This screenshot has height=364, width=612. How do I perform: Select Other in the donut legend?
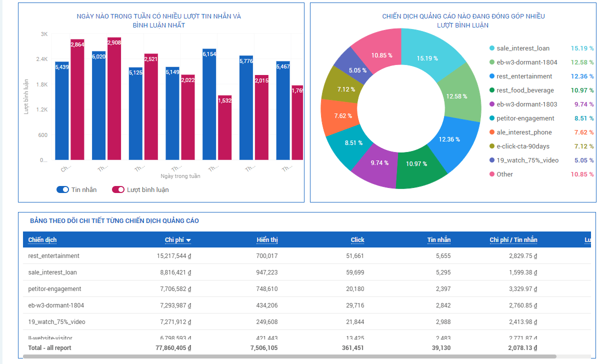click(504, 174)
